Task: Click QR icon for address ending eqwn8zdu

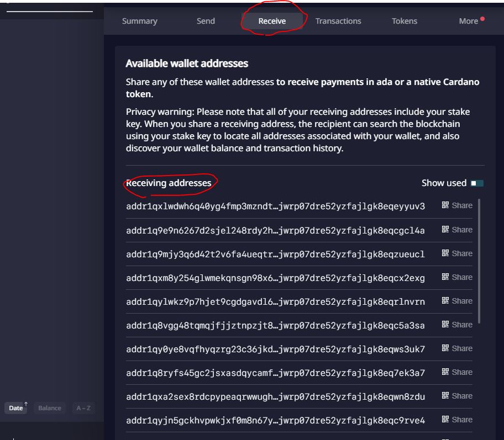Action: [445, 396]
